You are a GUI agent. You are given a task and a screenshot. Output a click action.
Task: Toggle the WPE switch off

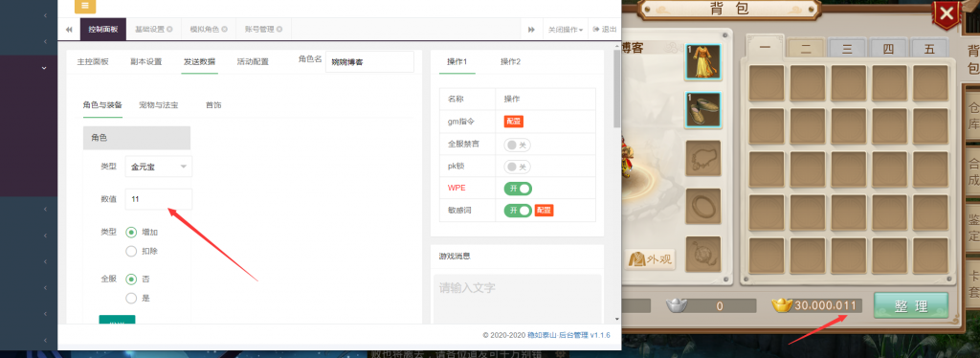click(518, 189)
